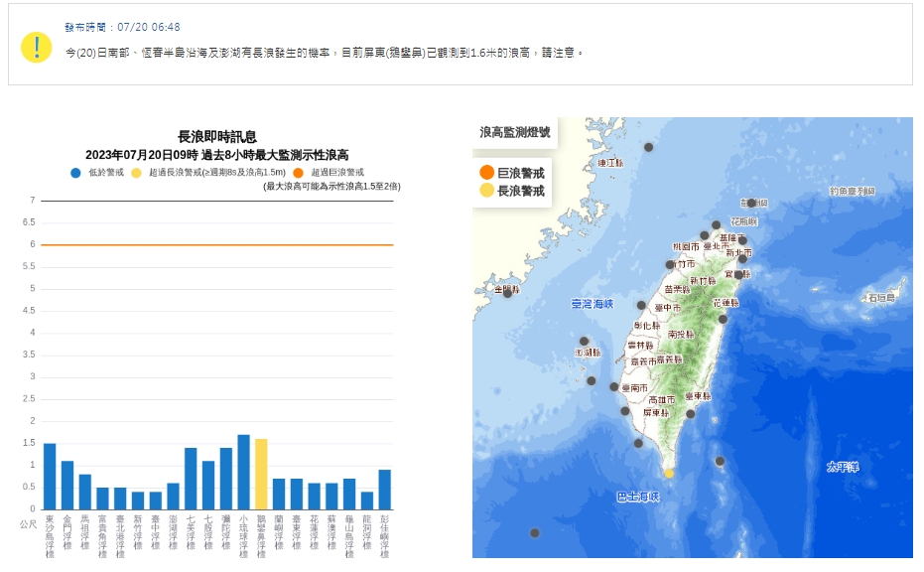
Task: Select the 臺北港 buoy marker on map
Action: [705, 236]
